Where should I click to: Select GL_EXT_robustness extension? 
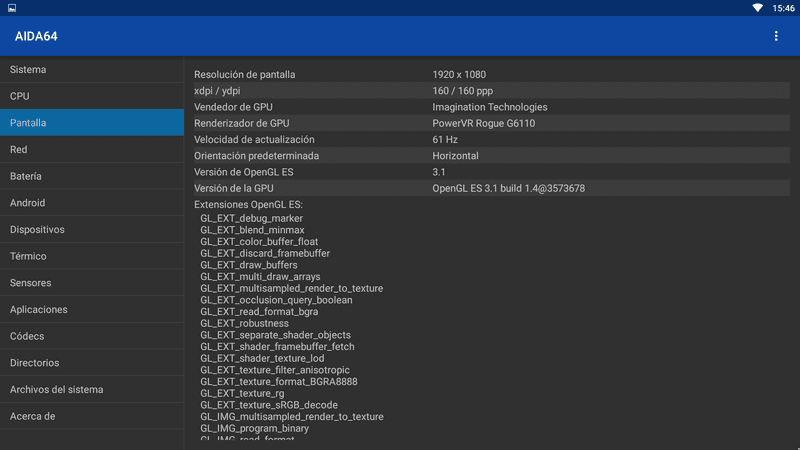click(244, 323)
